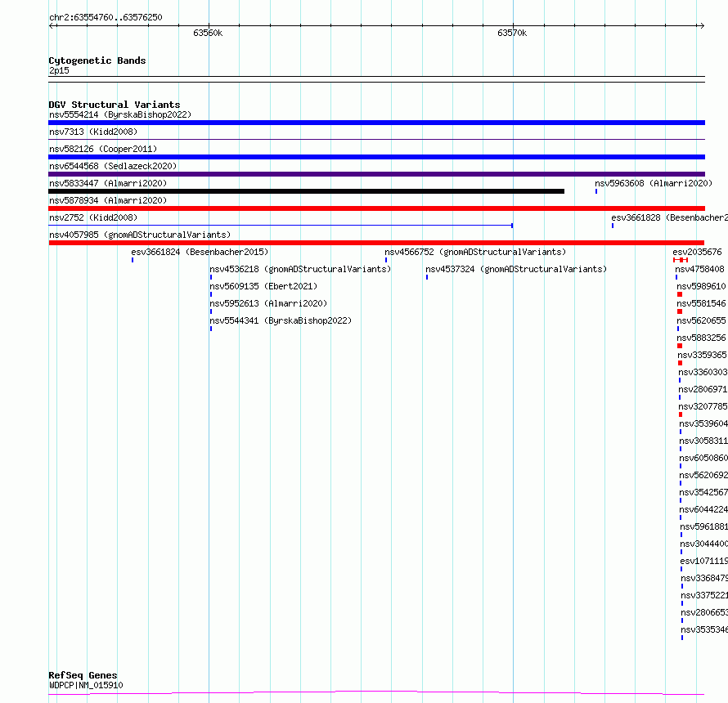
Task: Click the nsv5609135 (Ebert2021) label
Action: [263, 286]
